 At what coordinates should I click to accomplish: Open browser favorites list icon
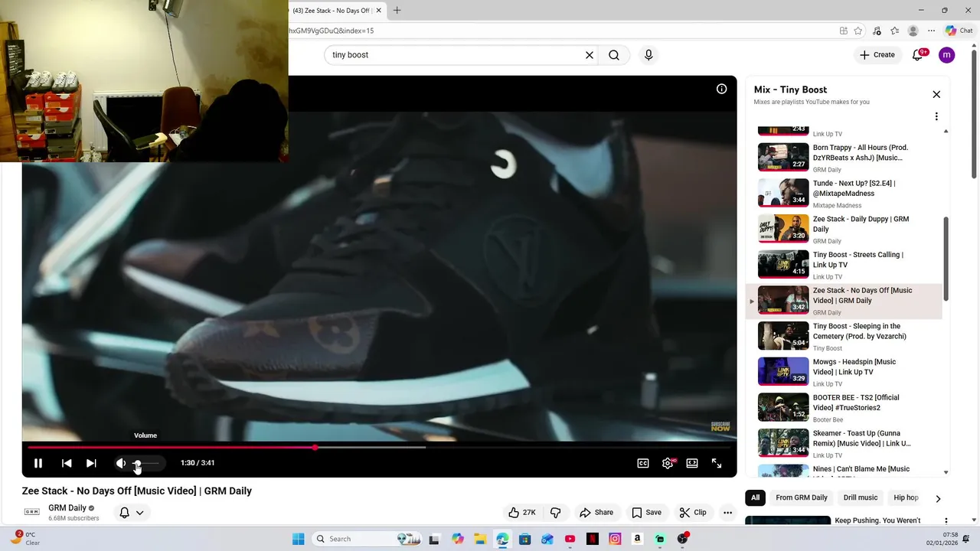[x=894, y=31]
